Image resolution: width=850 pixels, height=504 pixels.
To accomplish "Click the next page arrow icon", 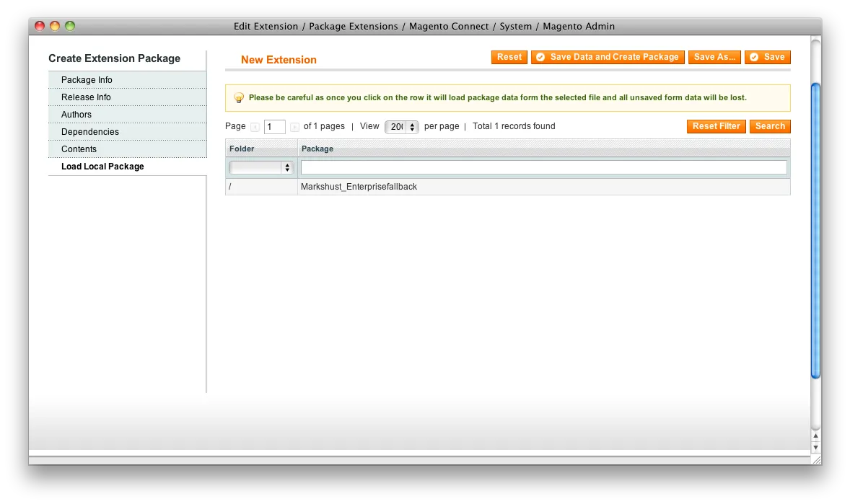I will pyautogui.click(x=294, y=126).
